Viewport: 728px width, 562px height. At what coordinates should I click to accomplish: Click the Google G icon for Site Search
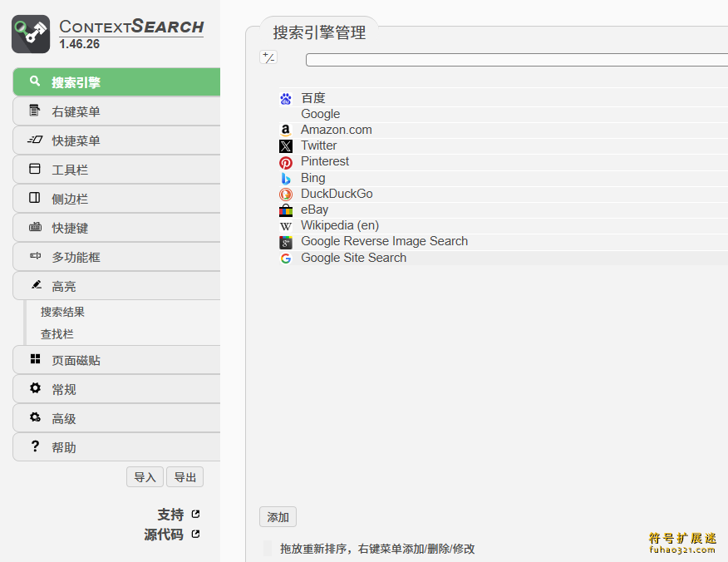[286, 259]
